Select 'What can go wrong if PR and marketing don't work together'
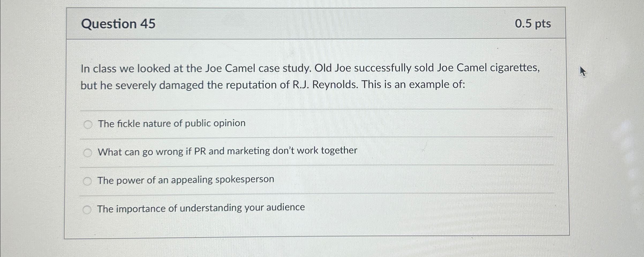The image size is (644, 257). 88,152
